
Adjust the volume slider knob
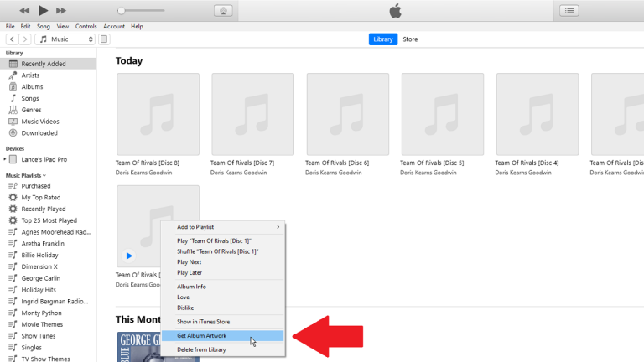tap(121, 11)
